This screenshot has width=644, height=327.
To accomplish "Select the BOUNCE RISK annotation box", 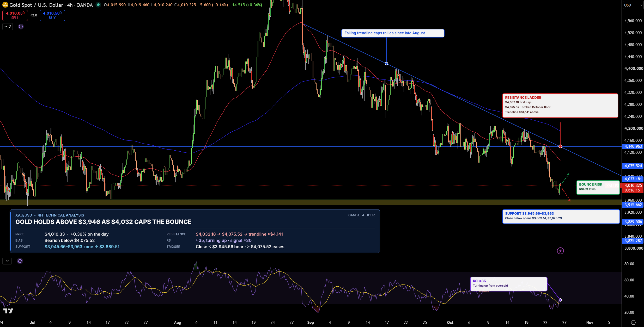I will click(x=598, y=187).
